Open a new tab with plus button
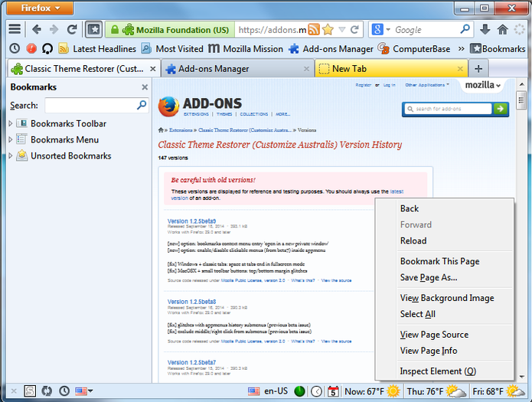Viewport: 532px width, 402px height. tap(478, 69)
